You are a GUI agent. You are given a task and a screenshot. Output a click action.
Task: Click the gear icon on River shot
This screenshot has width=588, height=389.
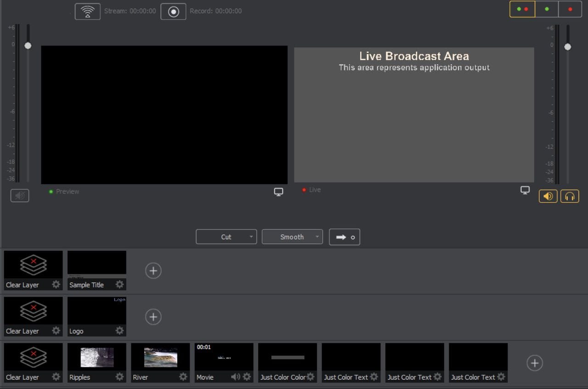pos(183,377)
